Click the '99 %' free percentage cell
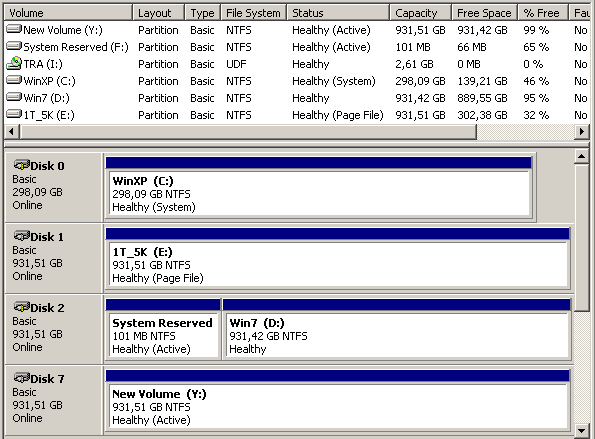The height and width of the screenshot is (439, 595). coord(536,30)
